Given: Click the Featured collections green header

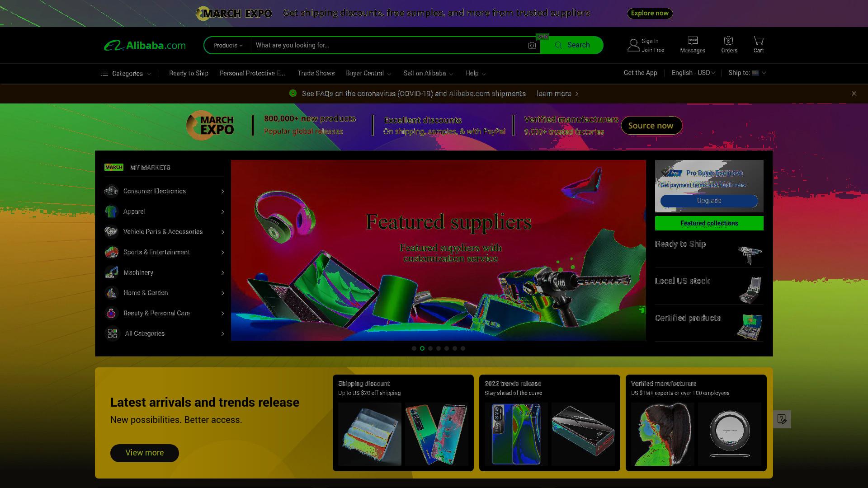Looking at the screenshot, I should (709, 223).
